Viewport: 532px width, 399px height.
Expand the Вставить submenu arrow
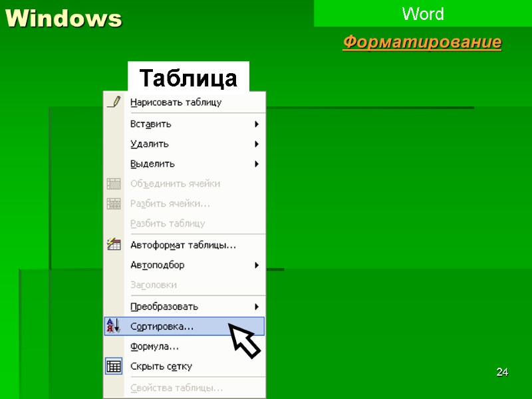coord(257,124)
